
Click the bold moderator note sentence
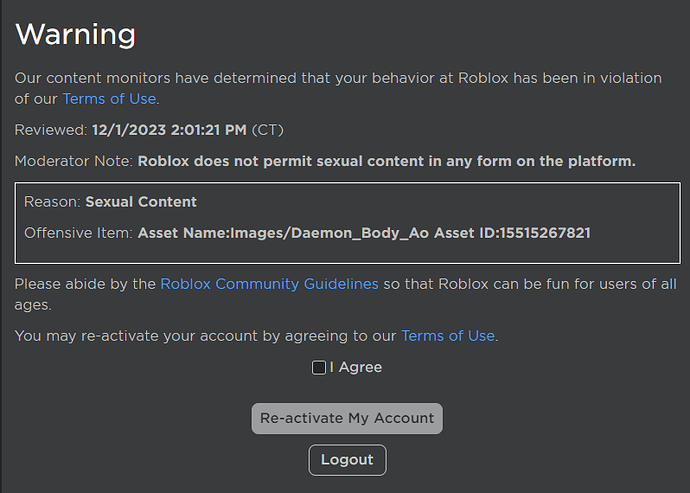coord(386,161)
